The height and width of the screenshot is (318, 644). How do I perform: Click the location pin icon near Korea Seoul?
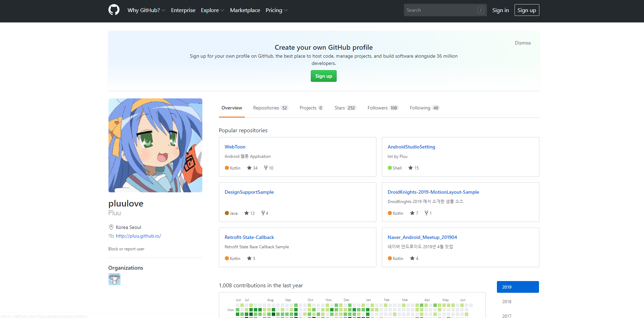click(x=111, y=227)
